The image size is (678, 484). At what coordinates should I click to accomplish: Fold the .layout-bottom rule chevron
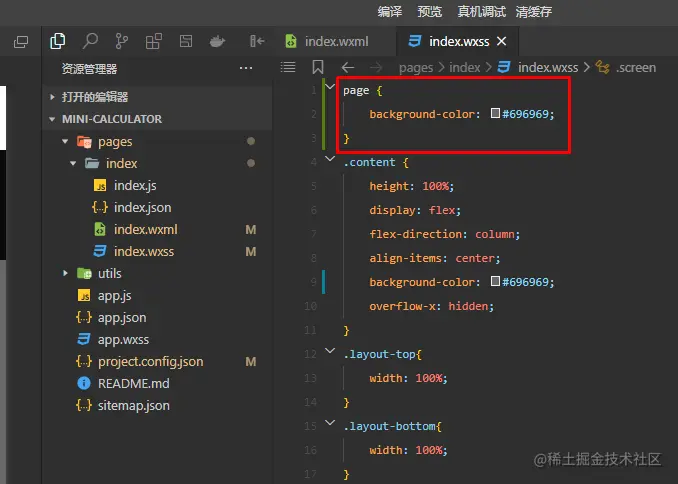point(330,423)
